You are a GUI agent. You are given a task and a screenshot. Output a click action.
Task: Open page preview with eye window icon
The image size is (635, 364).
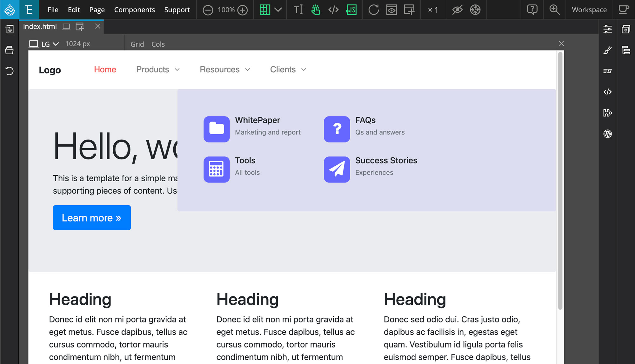[x=391, y=10]
